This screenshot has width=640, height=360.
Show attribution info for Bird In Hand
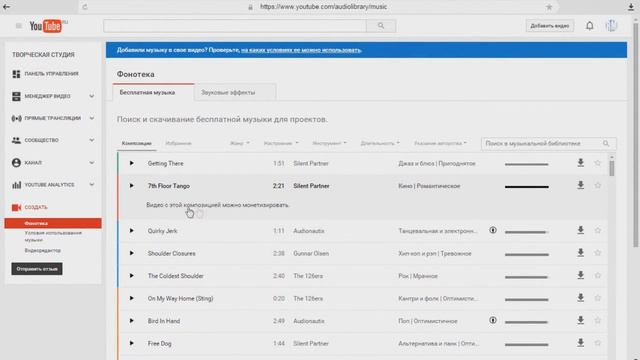pyautogui.click(x=493, y=320)
